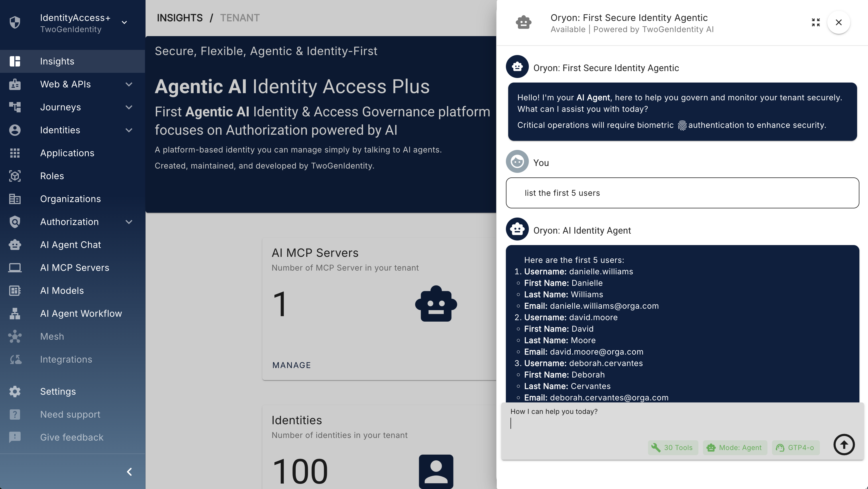This screenshot has width=868, height=489.
Task: Click the AI Models icon in sidebar
Action: tap(15, 291)
